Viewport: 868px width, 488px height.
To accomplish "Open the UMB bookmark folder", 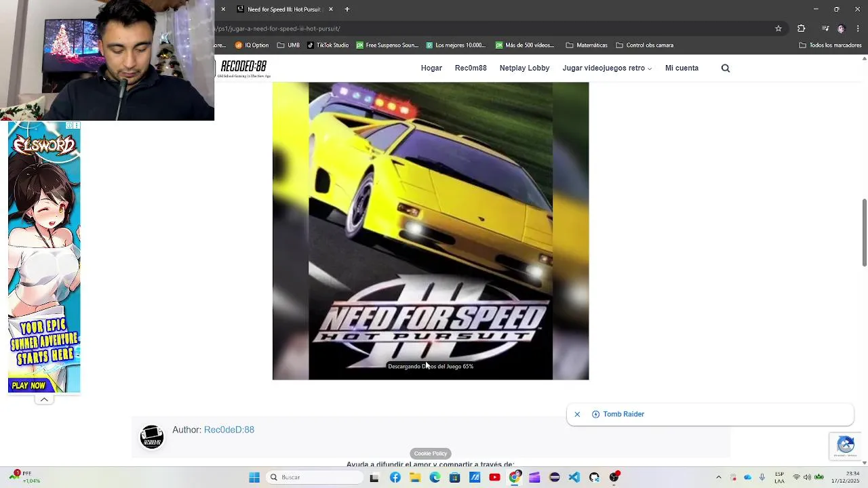I will click(288, 45).
